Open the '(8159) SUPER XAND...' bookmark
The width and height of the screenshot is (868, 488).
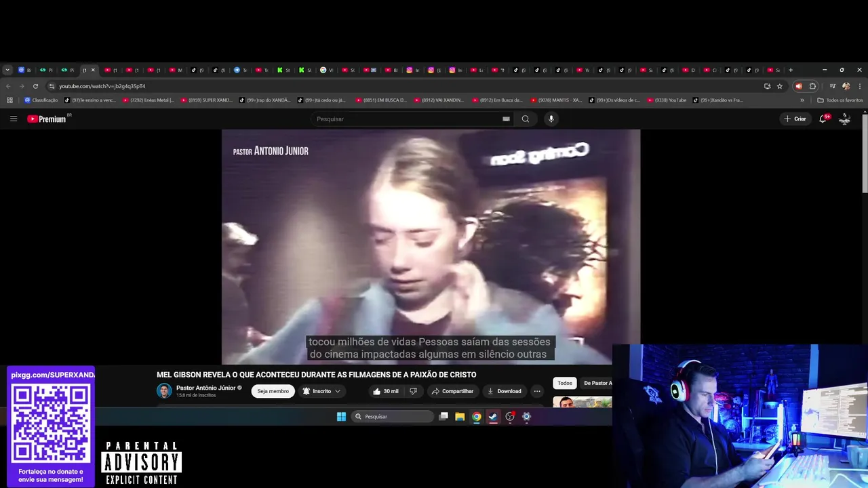coord(206,100)
